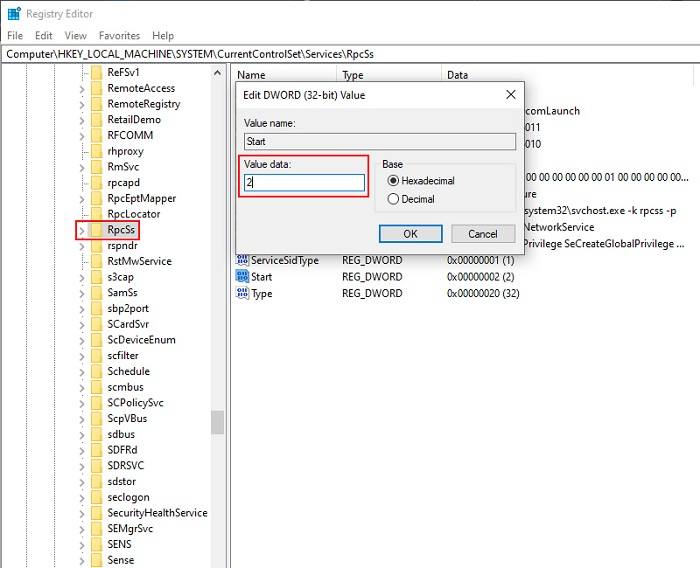The image size is (700, 568).
Task: Select the Sense tree item
Action: click(x=121, y=560)
